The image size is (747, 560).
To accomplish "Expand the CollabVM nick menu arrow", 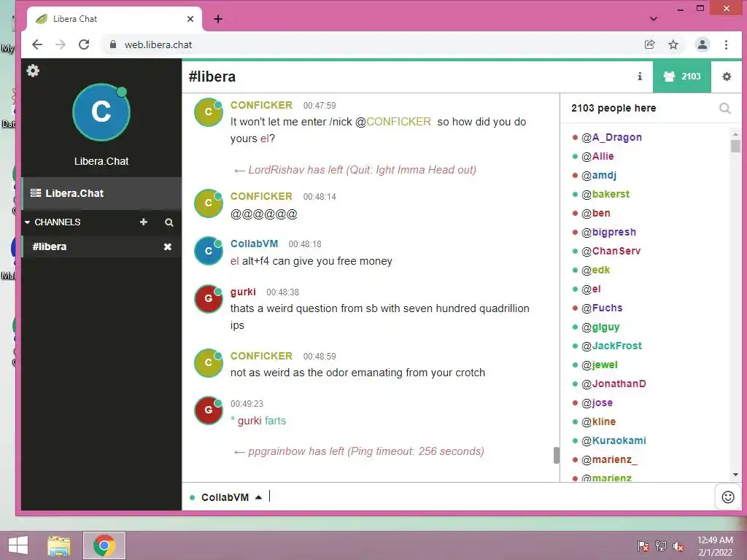I will tap(259, 497).
